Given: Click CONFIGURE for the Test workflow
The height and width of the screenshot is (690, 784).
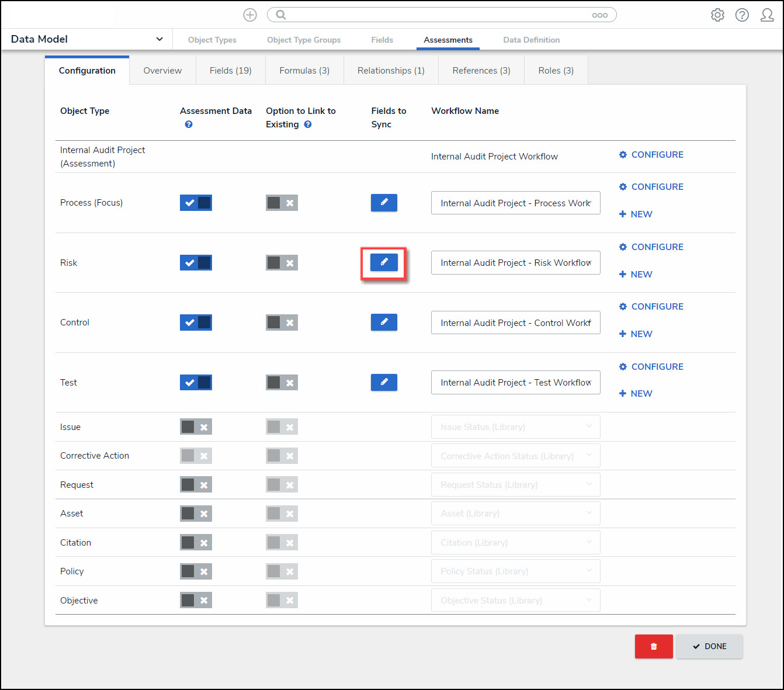Looking at the screenshot, I should tap(651, 367).
